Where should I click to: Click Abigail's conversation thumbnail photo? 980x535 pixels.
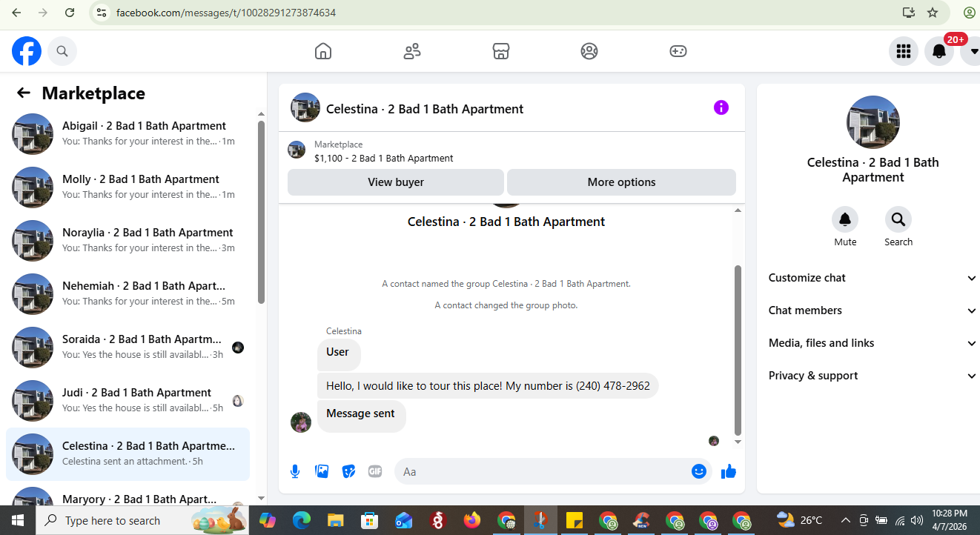coord(33,134)
